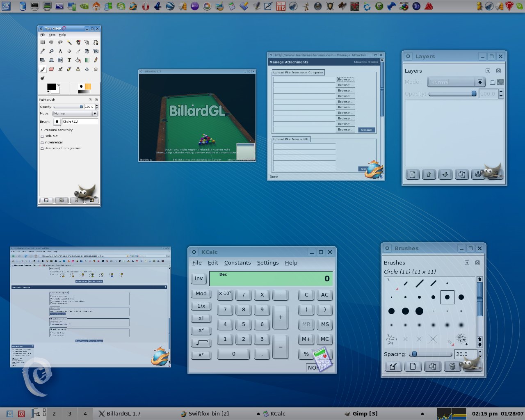Click the Close this window link
Viewport: 525px width, 420px height.
click(x=366, y=62)
